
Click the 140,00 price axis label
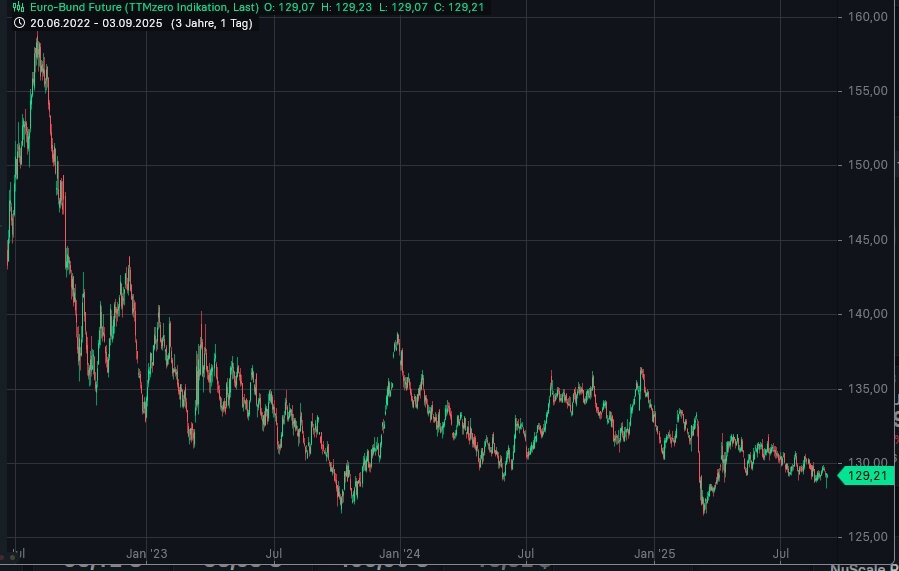(x=866, y=314)
